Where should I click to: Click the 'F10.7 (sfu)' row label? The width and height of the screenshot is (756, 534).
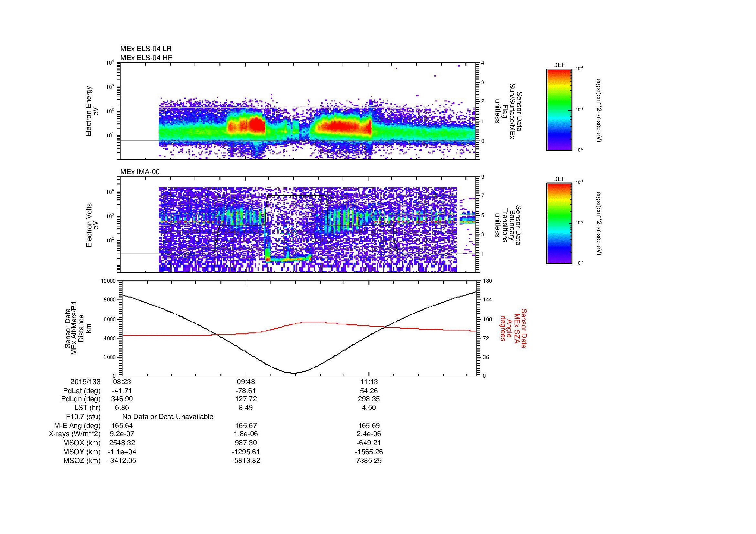(x=83, y=417)
